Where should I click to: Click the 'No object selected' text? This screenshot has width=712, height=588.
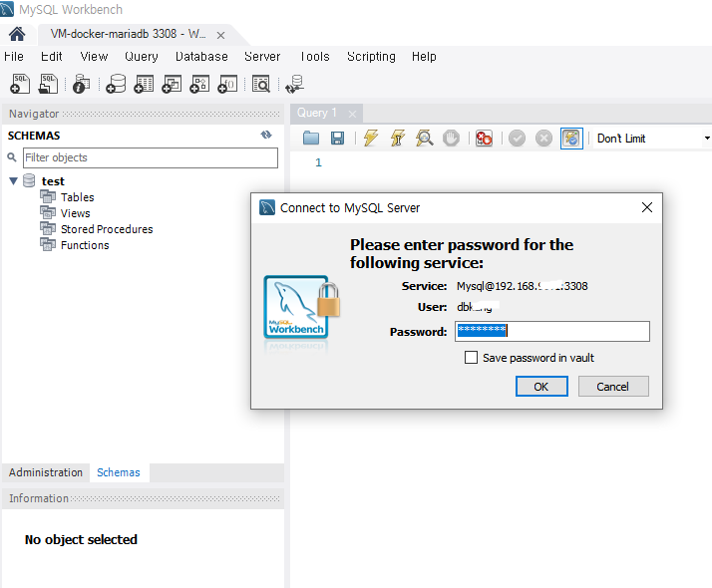pos(81,539)
